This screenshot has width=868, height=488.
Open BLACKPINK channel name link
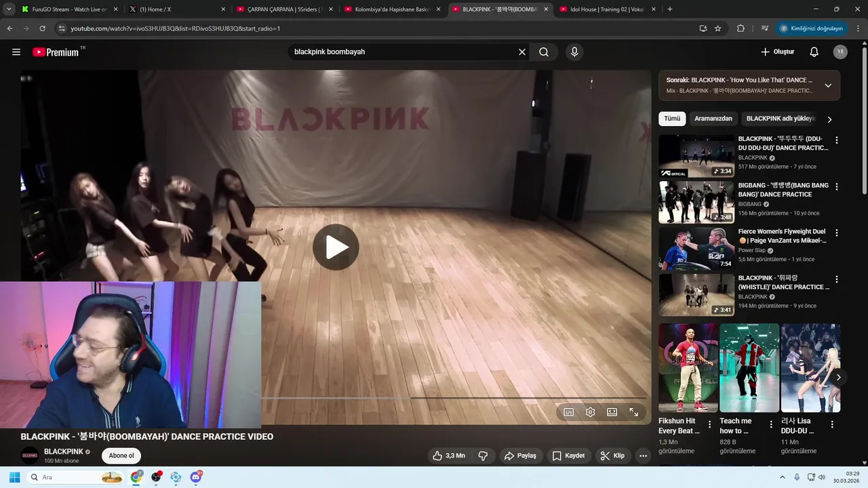tap(64, 451)
